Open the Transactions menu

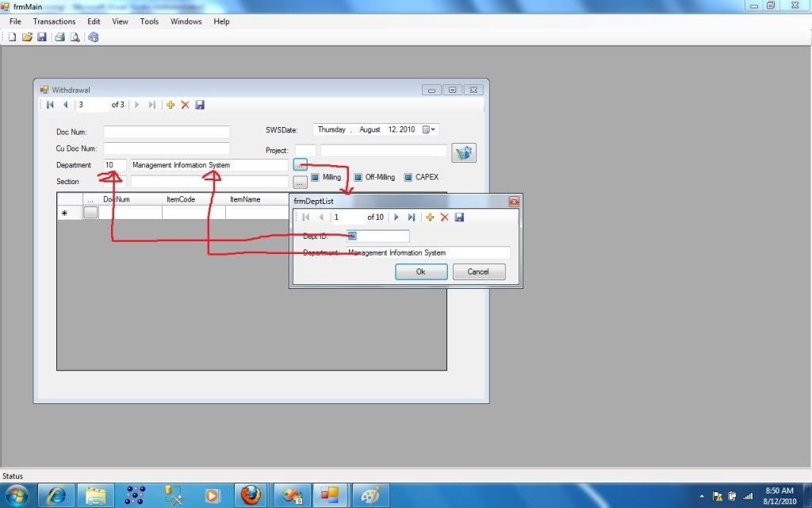tap(54, 21)
